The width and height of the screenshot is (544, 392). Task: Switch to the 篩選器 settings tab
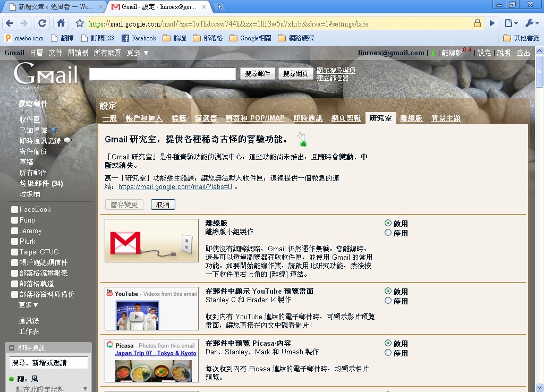[x=206, y=118]
